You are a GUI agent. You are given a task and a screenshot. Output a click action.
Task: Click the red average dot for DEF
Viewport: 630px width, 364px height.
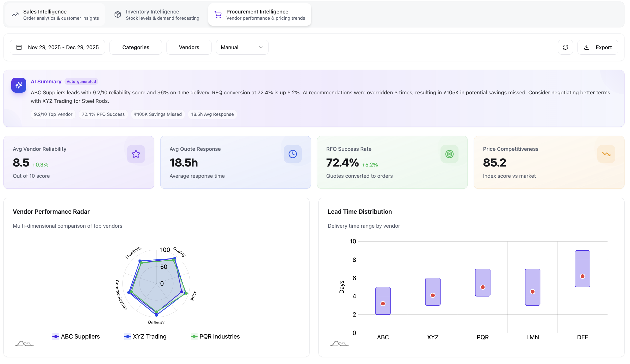click(x=582, y=276)
